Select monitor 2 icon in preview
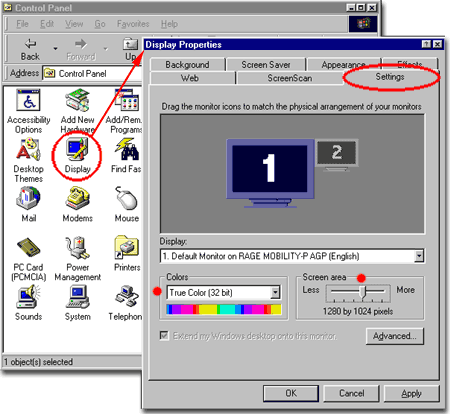This screenshot has width=450, height=414. pyautogui.click(x=337, y=155)
